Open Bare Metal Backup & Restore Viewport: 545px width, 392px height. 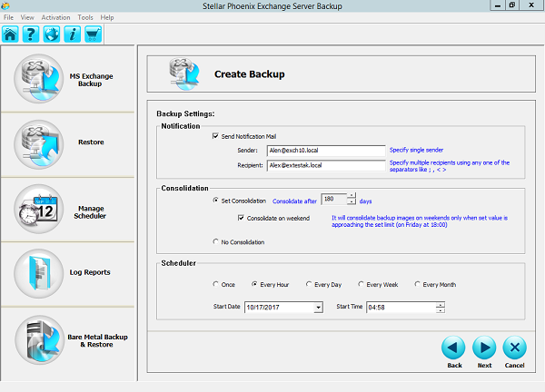[39, 340]
